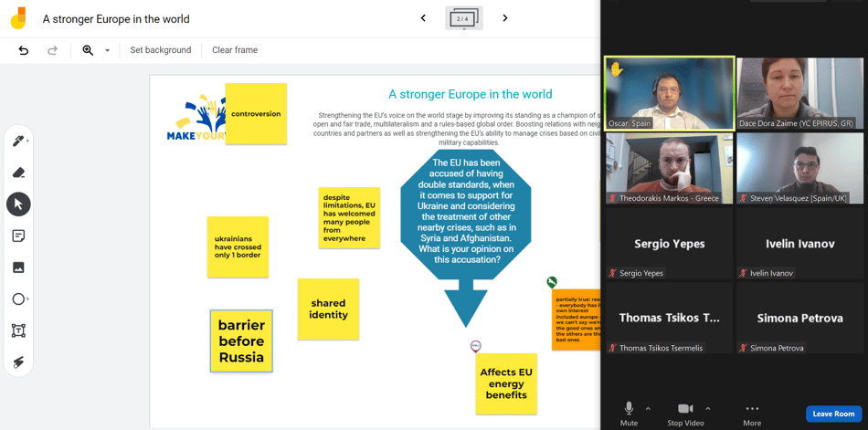Click the Undo arrow

(x=23, y=50)
